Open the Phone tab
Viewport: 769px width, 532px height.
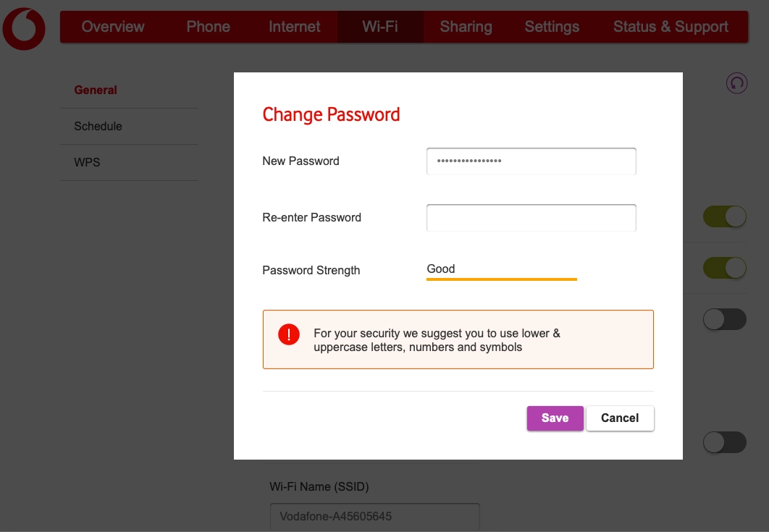pyautogui.click(x=208, y=27)
